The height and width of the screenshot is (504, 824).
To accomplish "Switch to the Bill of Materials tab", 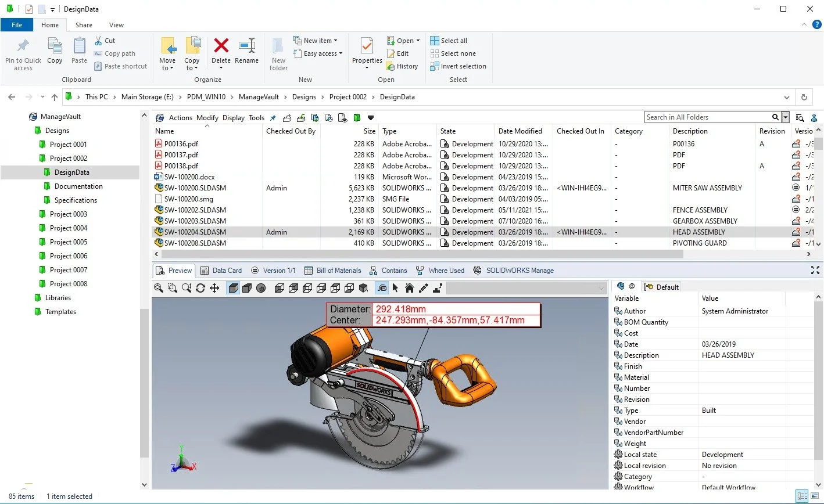I will [332, 271].
